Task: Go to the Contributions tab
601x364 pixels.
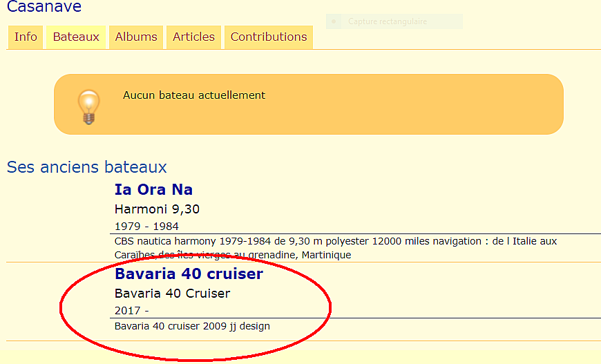Action: tap(269, 37)
